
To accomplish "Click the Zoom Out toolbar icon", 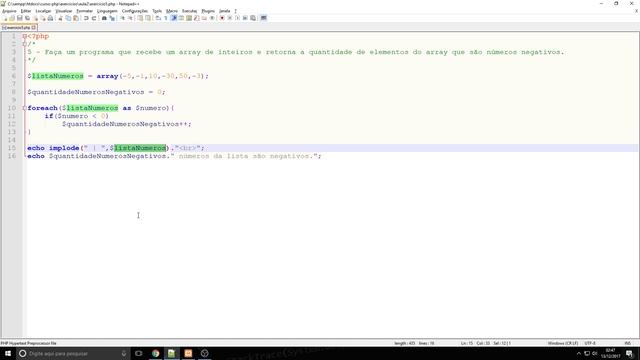I will tap(130, 18).
